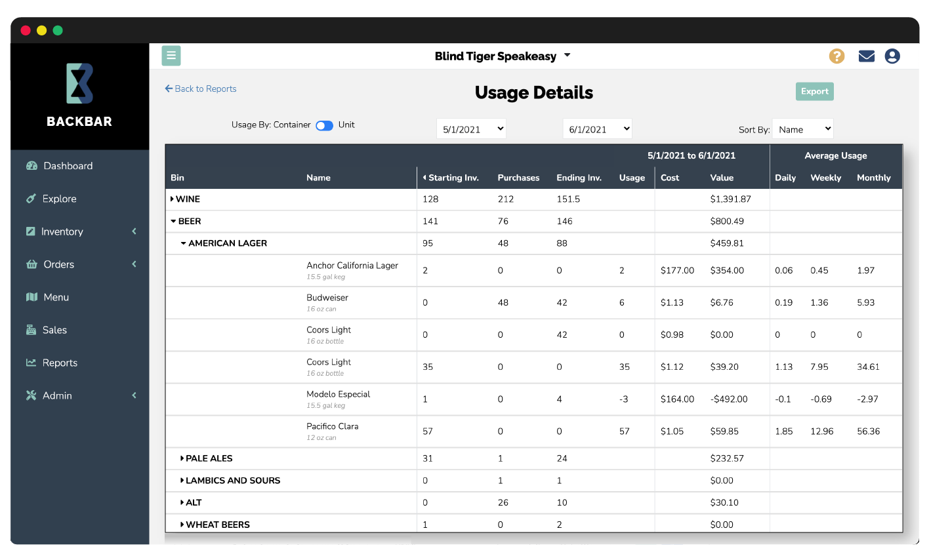Expand the Orders sidebar chevron
This screenshot has height=560, width=929.
134,264
